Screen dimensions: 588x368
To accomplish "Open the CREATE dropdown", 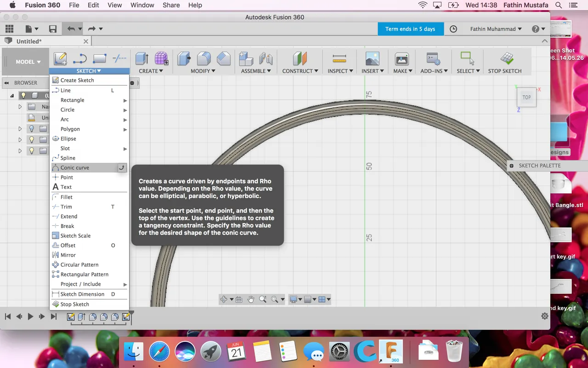I will point(151,71).
